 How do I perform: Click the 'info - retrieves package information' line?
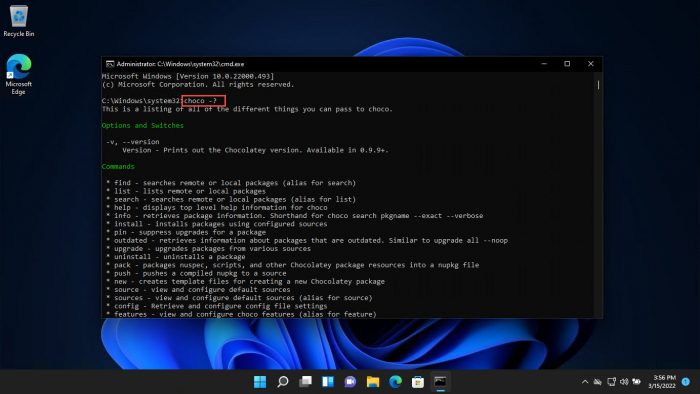[x=294, y=216]
